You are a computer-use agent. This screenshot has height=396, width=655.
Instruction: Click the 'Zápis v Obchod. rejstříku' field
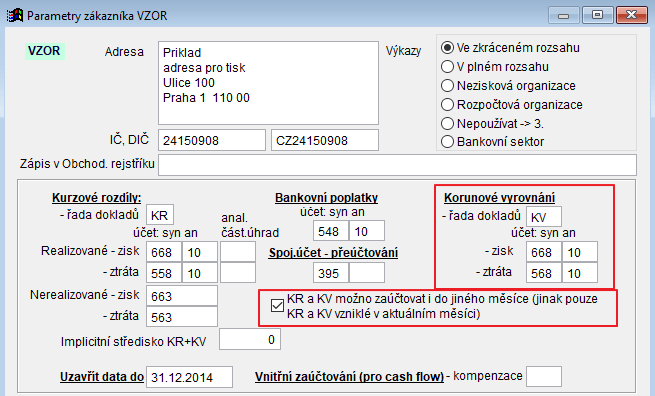[397, 165]
